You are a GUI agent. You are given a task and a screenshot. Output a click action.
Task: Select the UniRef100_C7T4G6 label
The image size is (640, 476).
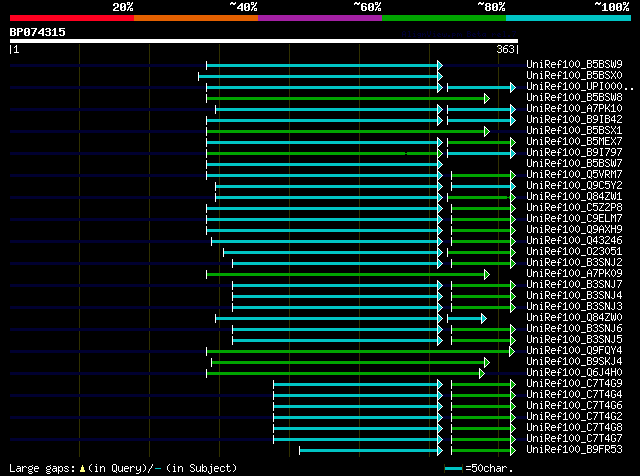click(x=574, y=406)
